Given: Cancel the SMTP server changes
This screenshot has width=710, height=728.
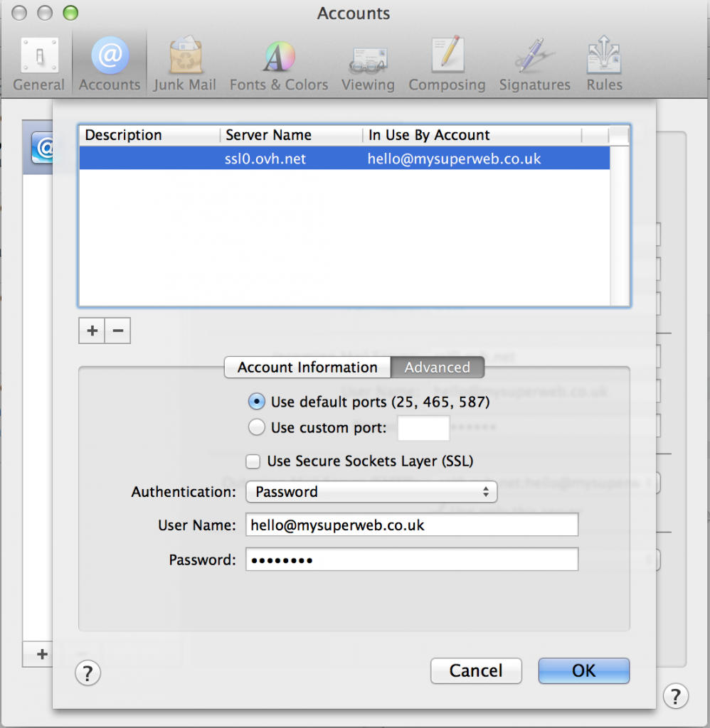Looking at the screenshot, I should point(476,670).
